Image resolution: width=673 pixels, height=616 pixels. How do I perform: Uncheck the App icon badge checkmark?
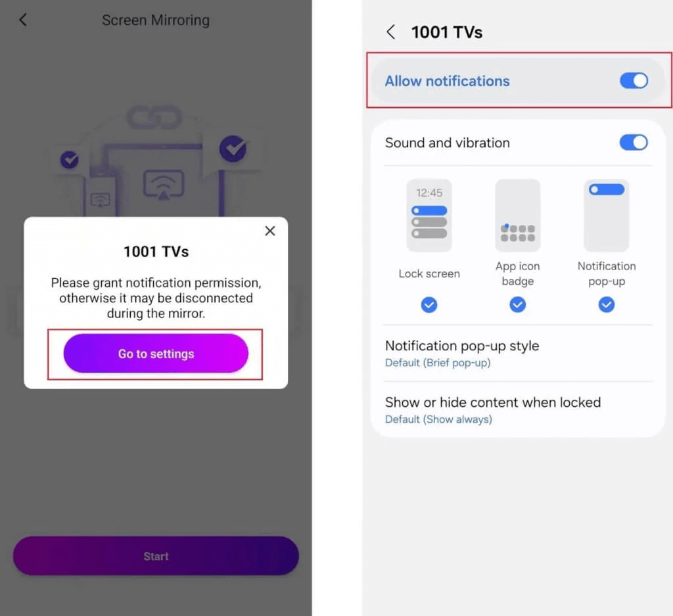coord(518,305)
